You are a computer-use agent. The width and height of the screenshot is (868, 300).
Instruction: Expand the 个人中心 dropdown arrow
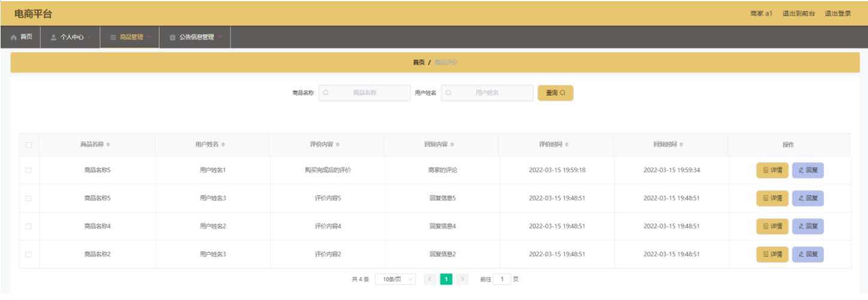(x=89, y=37)
